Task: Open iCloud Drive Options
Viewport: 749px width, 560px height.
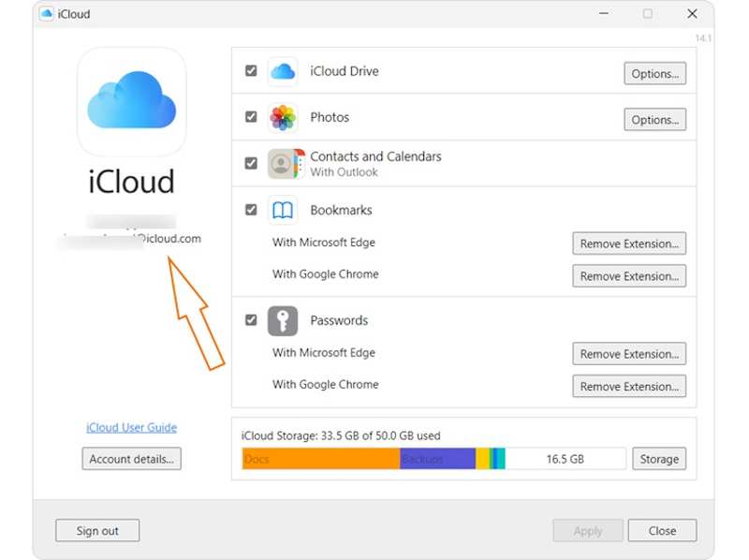Action: (654, 74)
